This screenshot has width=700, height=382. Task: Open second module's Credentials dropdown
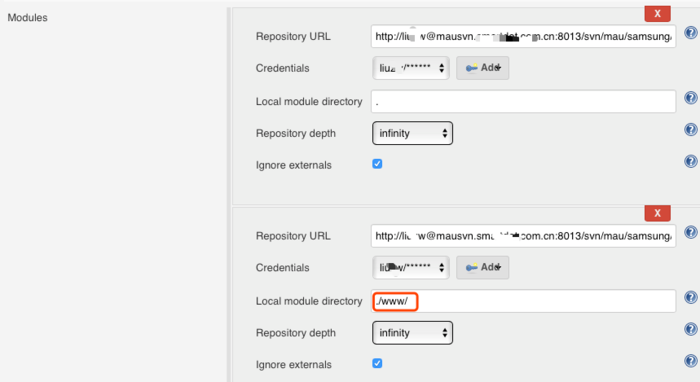tap(411, 267)
